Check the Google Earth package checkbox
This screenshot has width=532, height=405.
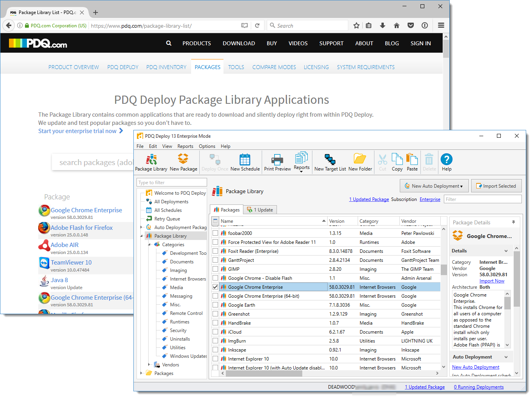pos(215,305)
